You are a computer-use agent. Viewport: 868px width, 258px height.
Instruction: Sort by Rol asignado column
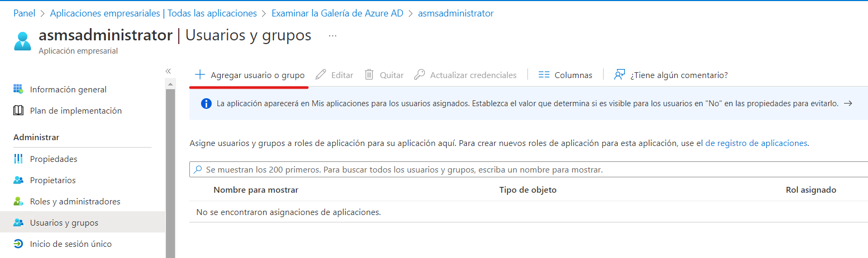pyautogui.click(x=811, y=190)
